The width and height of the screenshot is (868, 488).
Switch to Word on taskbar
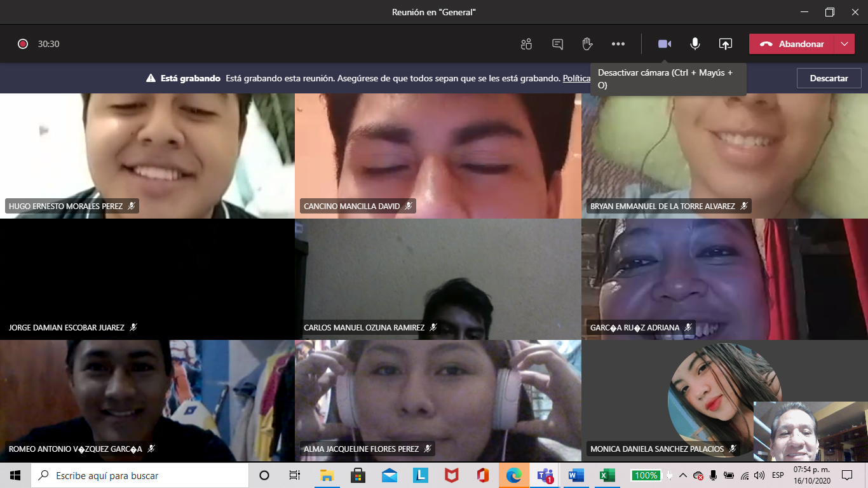(x=576, y=475)
